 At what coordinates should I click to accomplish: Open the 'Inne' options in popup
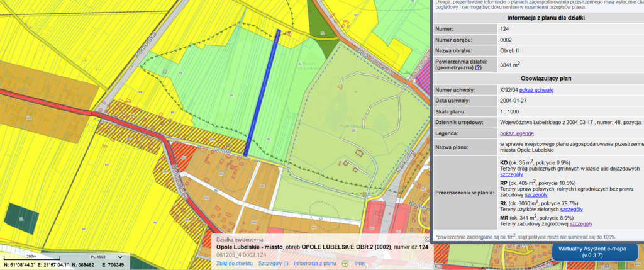359,263
